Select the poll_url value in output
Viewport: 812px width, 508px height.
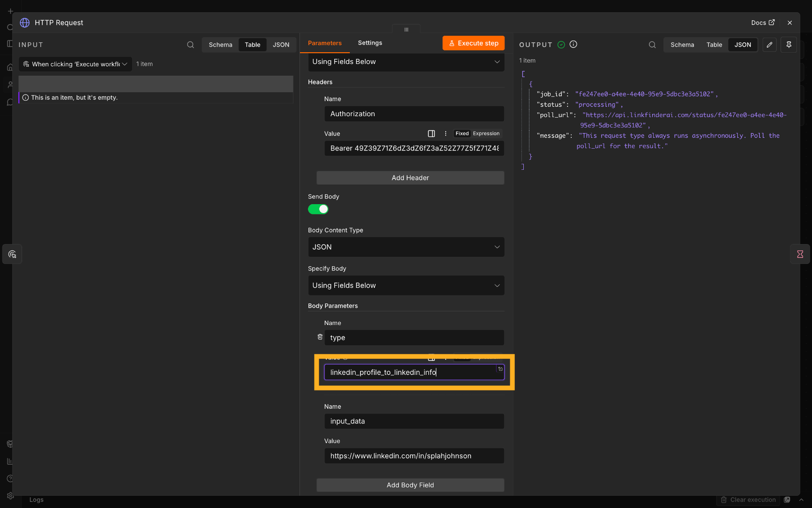(x=684, y=120)
